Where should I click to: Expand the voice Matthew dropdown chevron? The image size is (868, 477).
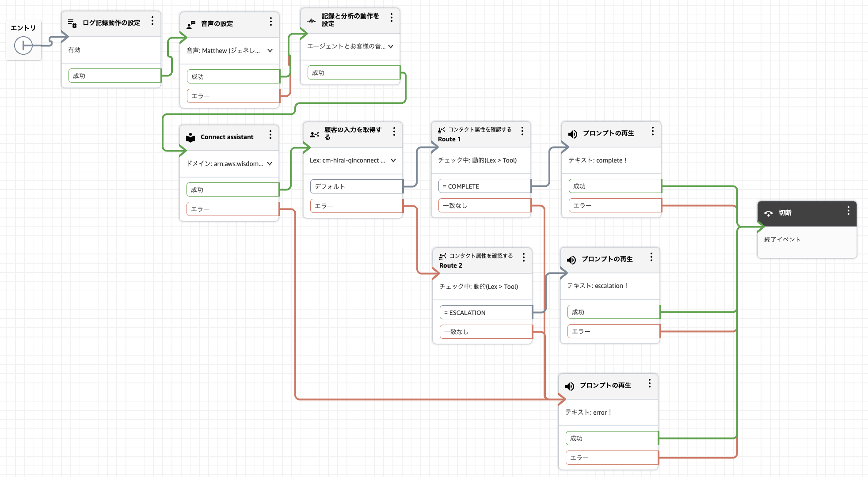point(270,51)
